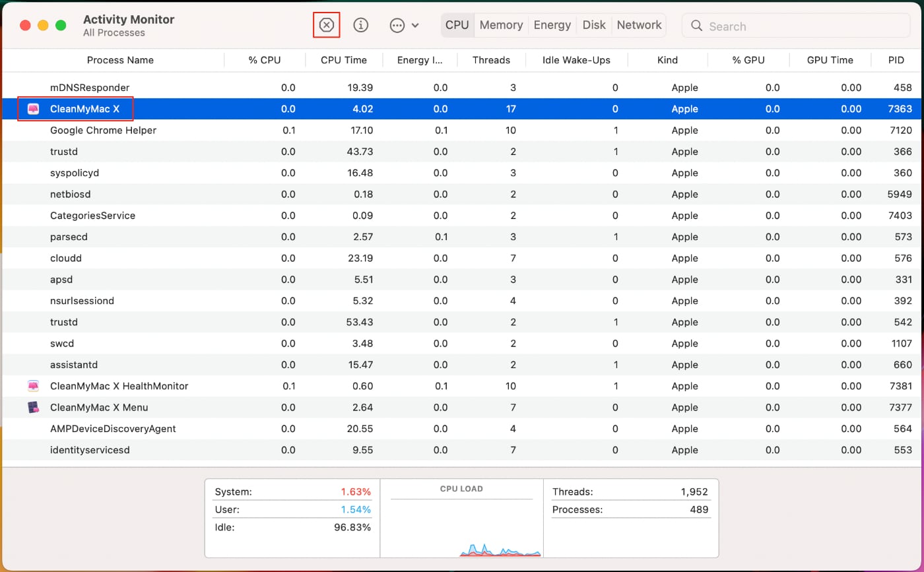Image resolution: width=924 pixels, height=572 pixels.
Task: Click the Stop process (X) toolbar icon
Action: 326,25
